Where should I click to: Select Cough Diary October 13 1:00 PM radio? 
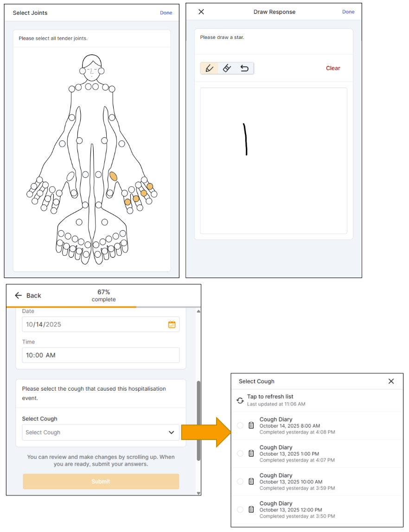240,454
